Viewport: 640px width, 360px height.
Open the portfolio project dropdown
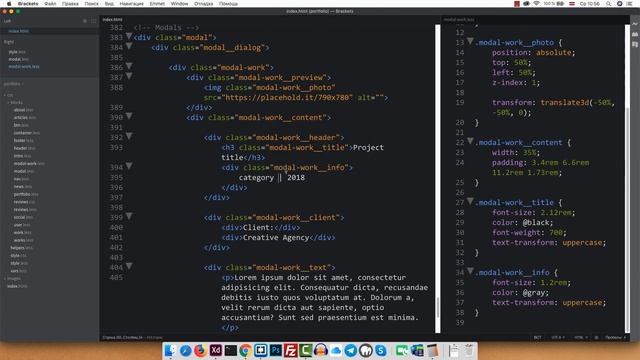point(13,84)
